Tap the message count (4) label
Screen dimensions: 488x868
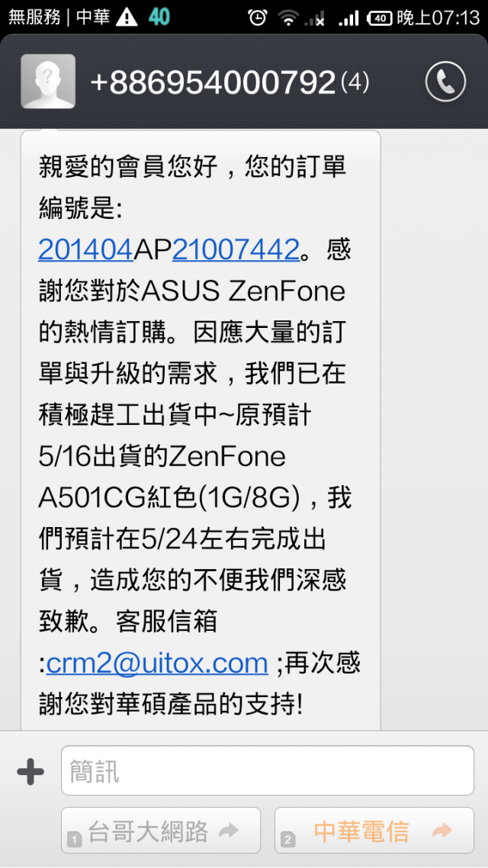(355, 82)
